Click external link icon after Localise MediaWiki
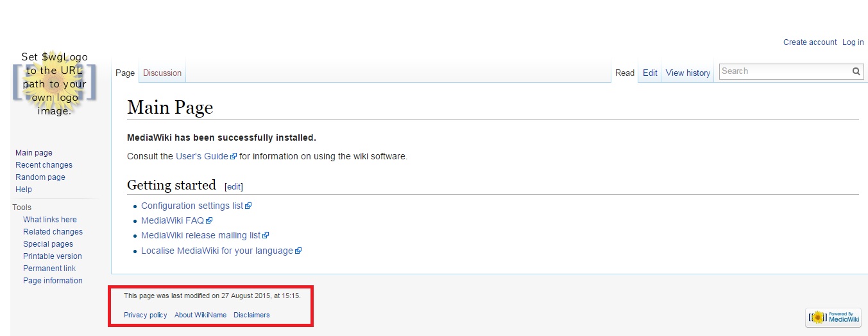This screenshot has width=868, height=336. pos(298,251)
